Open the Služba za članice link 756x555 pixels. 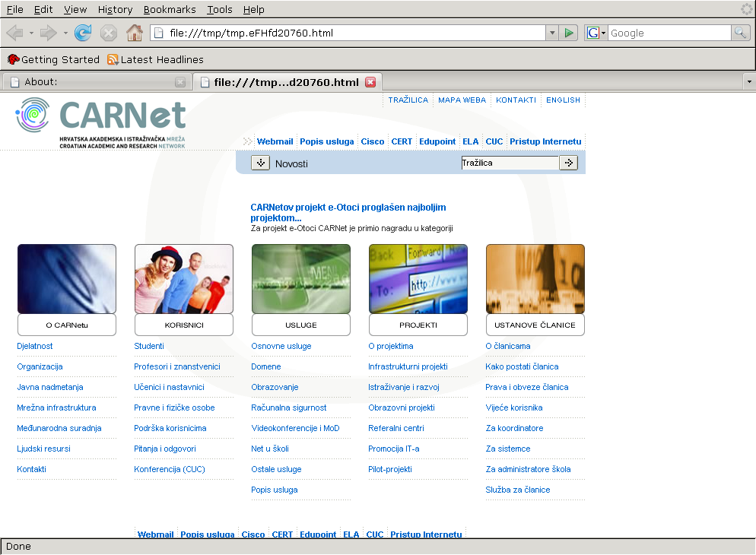click(518, 490)
